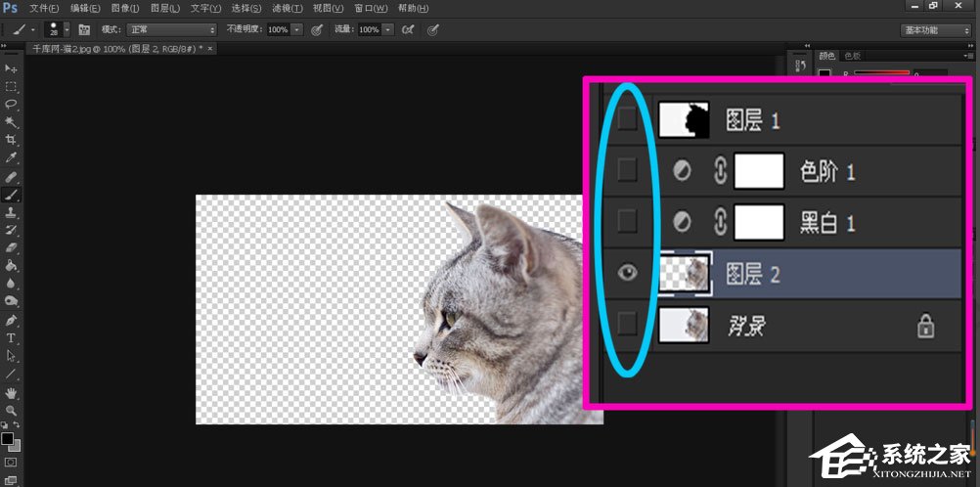Select the Type tool
The width and height of the screenshot is (980, 487).
[11, 337]
